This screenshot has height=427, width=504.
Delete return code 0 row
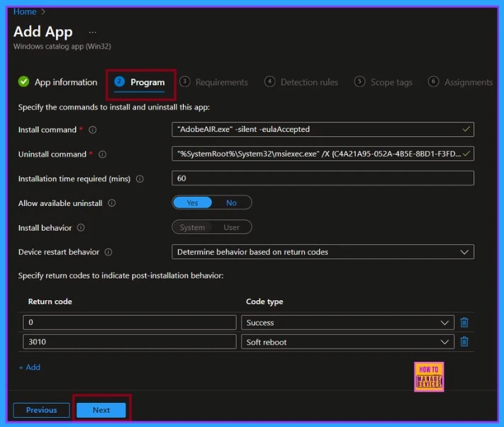[x=464, y=322]
